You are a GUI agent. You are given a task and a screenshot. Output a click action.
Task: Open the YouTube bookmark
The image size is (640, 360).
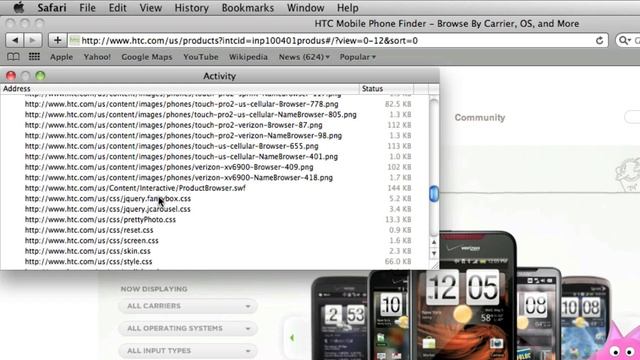coord(200,57)
